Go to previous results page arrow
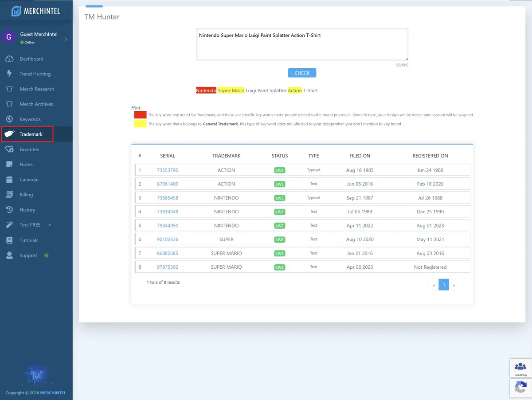 [434, 285]
